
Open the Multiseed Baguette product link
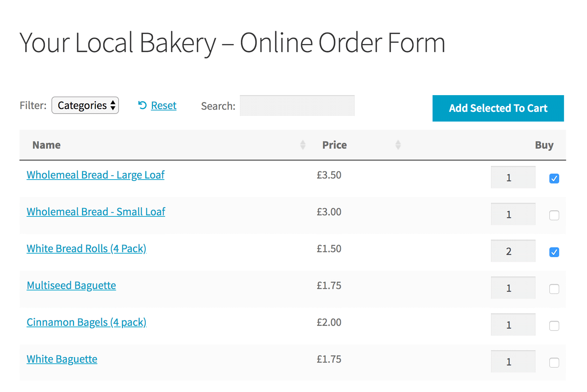pos(71,285)
